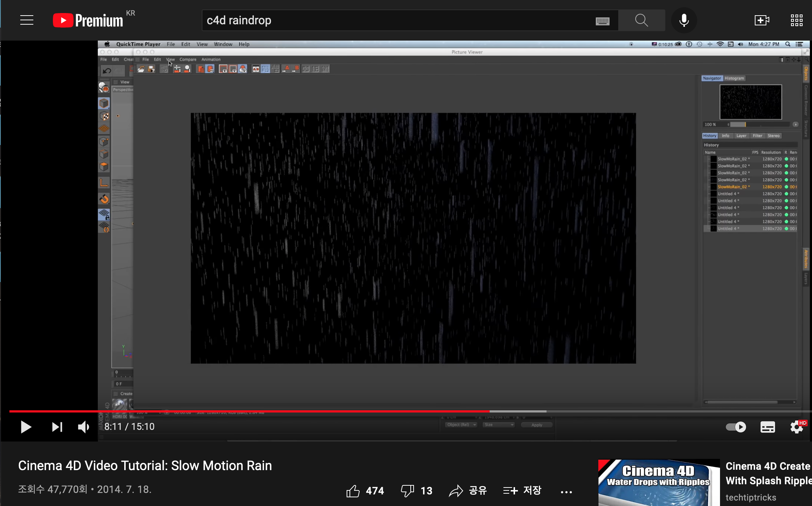Switch to the Navigator tab
Image resolution: width=812 pixels, height=506 pixels.
coord(712,78)
